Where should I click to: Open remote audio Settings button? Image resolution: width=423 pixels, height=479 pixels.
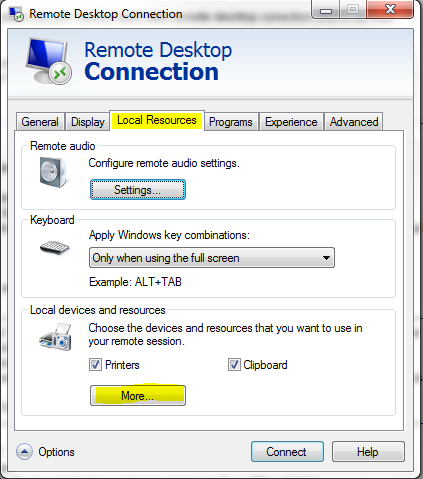138,190
